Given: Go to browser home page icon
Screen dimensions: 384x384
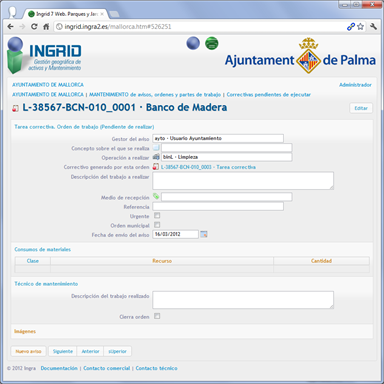Looking at the screenshot, I should pyautogui.click(x=46, y=26).
